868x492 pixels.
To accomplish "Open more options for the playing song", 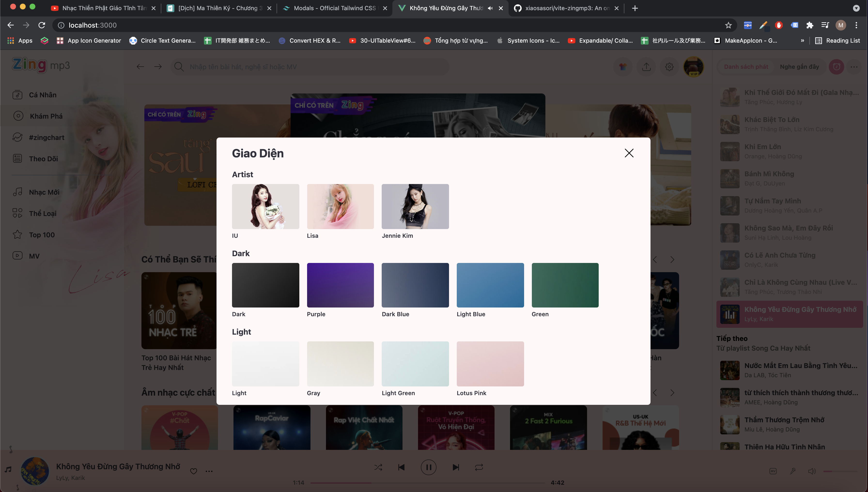I will pos(209,471).
